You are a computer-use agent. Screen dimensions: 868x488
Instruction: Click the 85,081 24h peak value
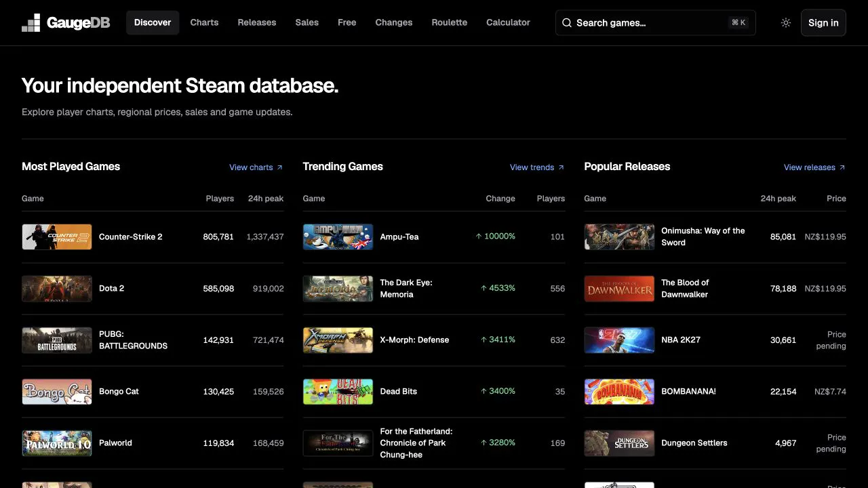pyautogui.click(x=783, y=237)
